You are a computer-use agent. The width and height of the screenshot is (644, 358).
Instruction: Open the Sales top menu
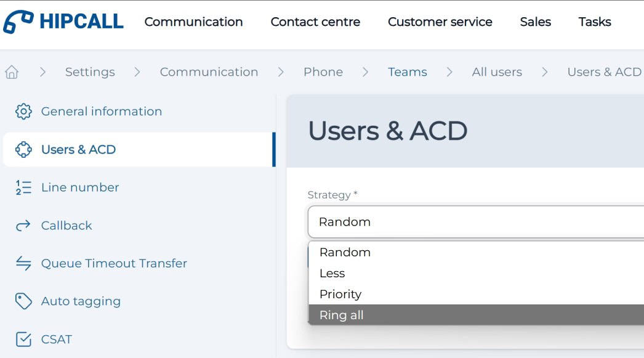tap(535, 22)
